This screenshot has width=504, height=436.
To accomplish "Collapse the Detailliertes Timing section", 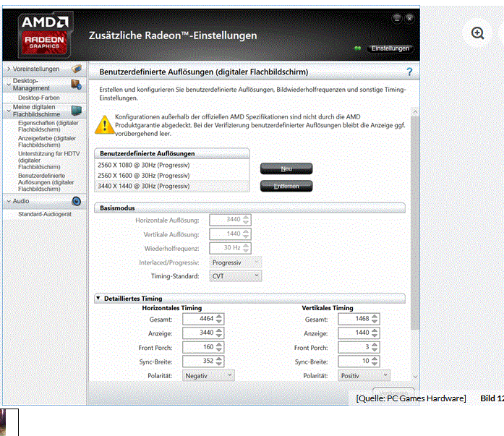I will point(98,298).
